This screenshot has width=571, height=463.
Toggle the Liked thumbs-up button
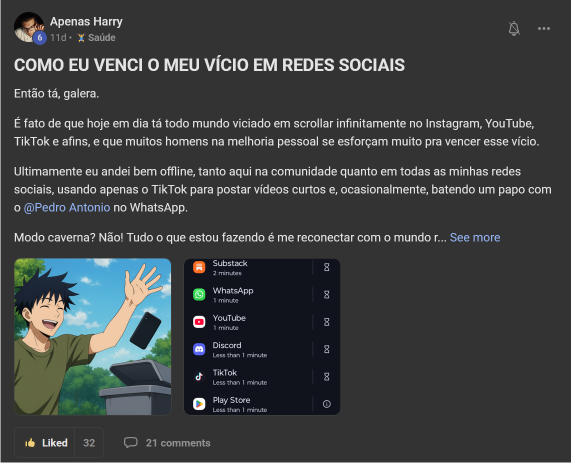pos(44,443)
